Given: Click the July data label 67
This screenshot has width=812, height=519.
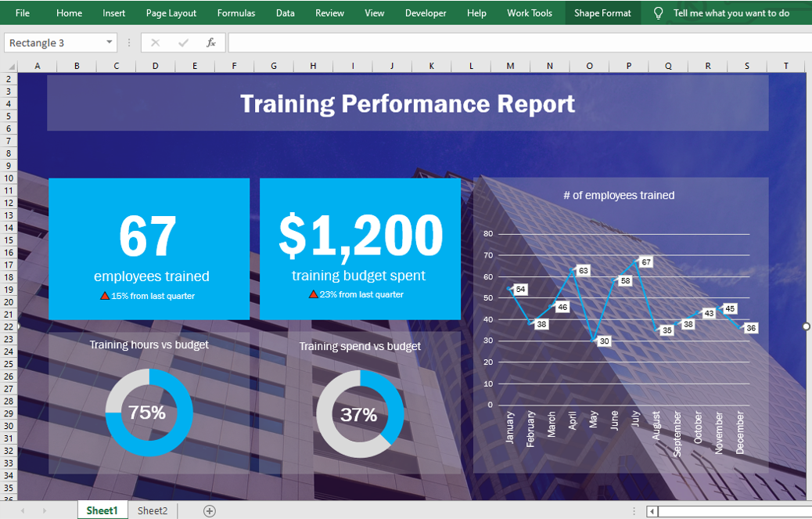Looking at the screenshot, I should pyautogui.click(x=646, y=262).
